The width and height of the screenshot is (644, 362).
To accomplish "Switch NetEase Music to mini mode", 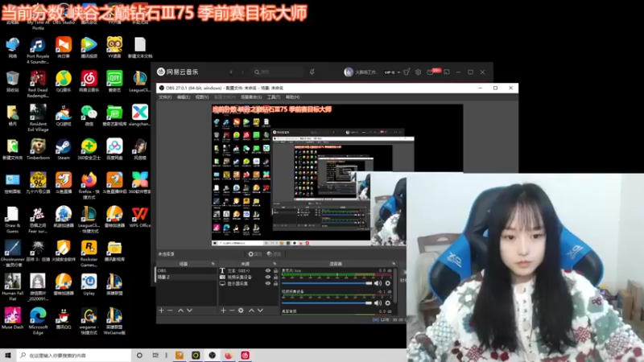I will (x=447, y=72).
